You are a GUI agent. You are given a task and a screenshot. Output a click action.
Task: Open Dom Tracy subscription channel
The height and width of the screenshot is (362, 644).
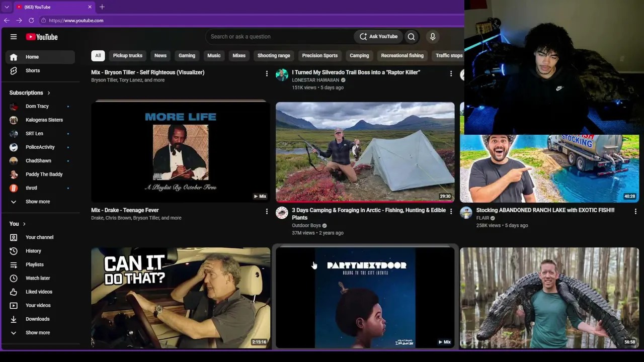tap(40, 106)
